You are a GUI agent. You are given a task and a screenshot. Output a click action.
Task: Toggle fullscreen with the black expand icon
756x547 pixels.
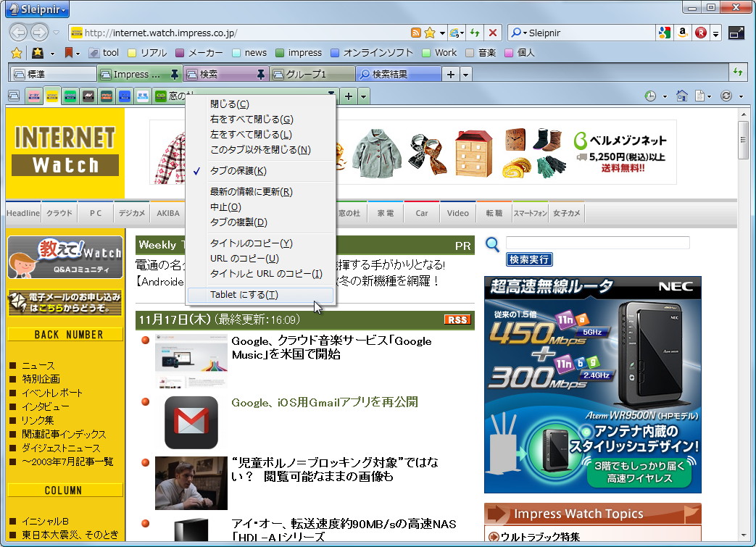pyautogui.click(x=736, y=32)
